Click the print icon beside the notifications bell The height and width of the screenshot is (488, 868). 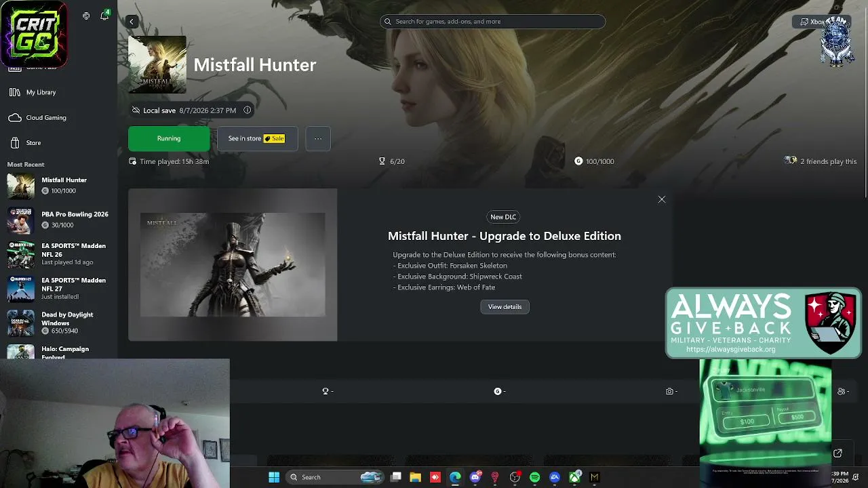(86, 16)
